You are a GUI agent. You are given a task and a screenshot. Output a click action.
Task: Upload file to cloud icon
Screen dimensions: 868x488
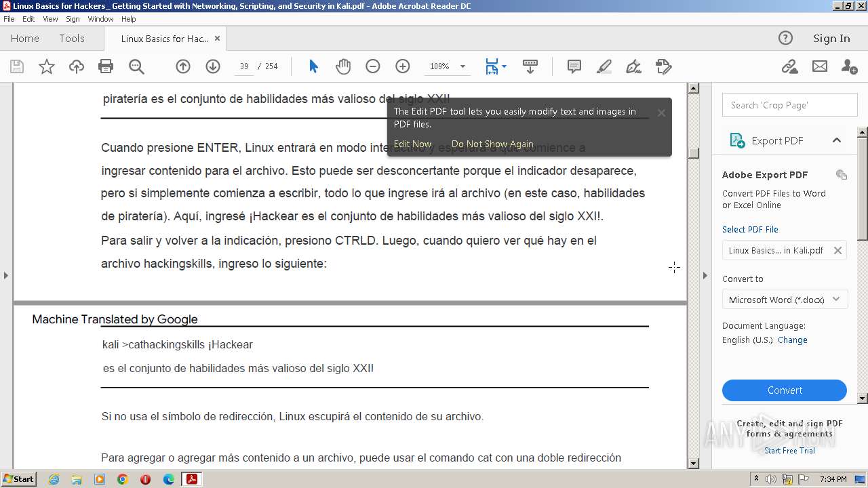(x=77, y=66)
